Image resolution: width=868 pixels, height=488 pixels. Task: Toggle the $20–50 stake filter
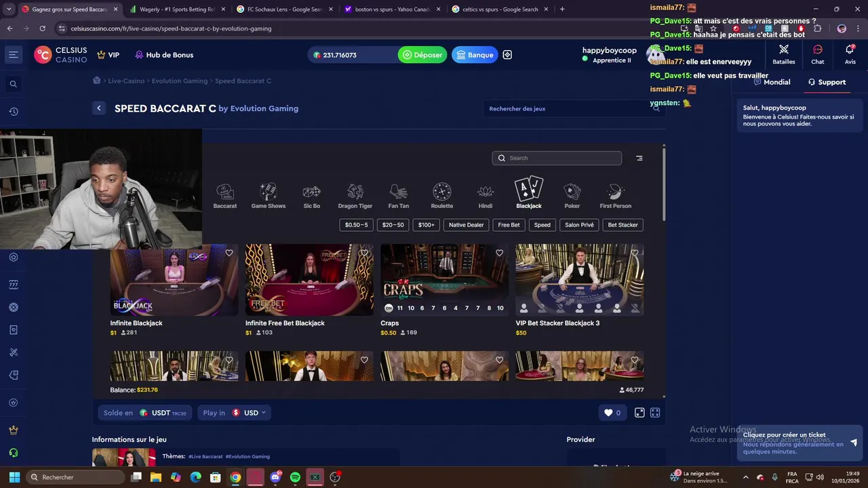tap(393, 225)
